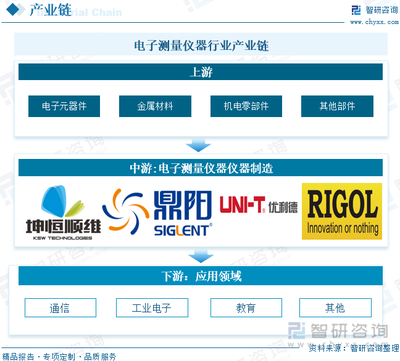Select the 上游 header bar

[x=200, y=72]
